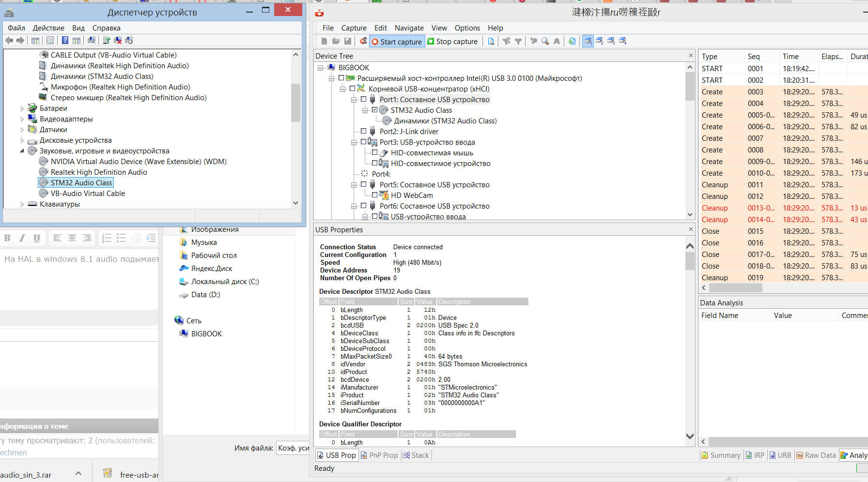Expand the Батареи node in Device Manager
Image resolution: width=868 pixels, height=482 pixels.
click(x=22, y=108)
